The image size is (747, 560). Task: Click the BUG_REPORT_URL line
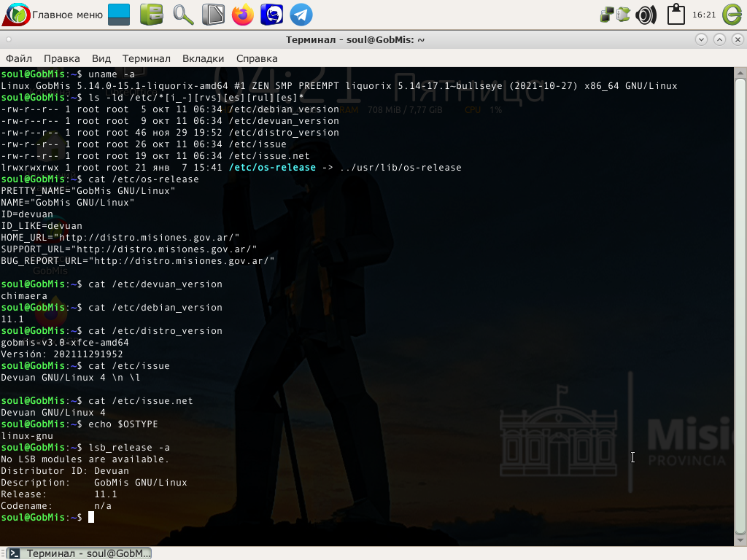click(x=138, y=261)
